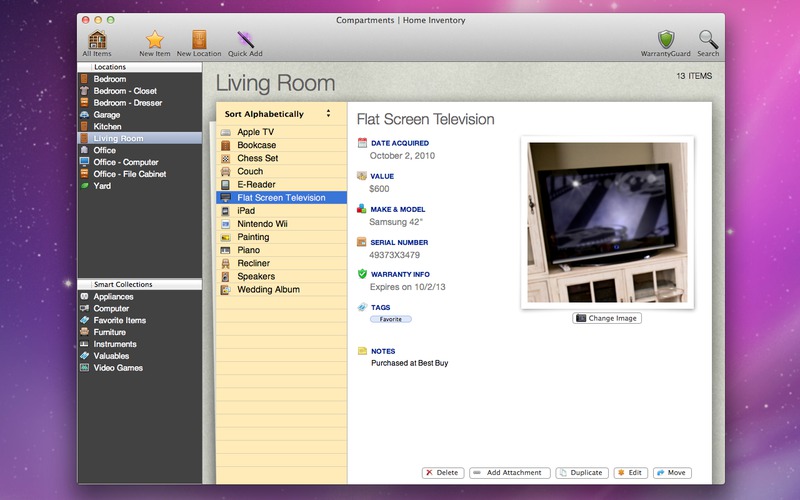Open Favorite Items smart collection
The height and width of the screenshot is (500, 800).
tap(139, 320)
